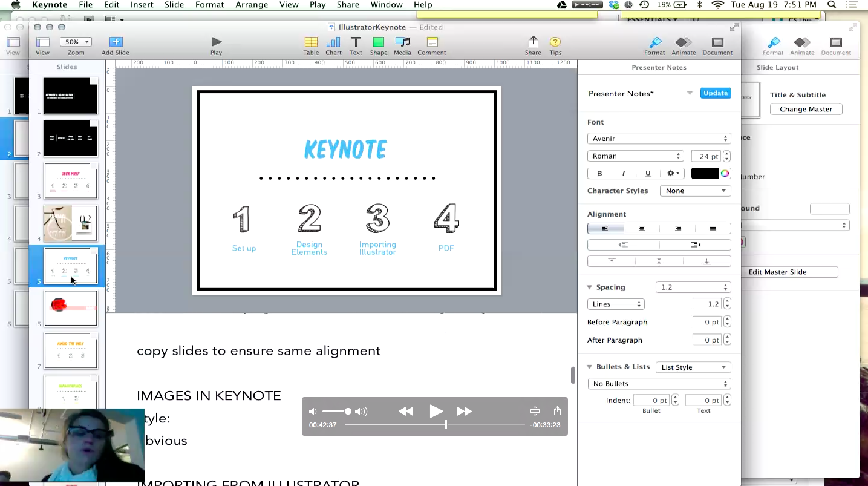Toggle the Tips coaching icon
Viewport: 868px width, 486px height.
[555, 45]
